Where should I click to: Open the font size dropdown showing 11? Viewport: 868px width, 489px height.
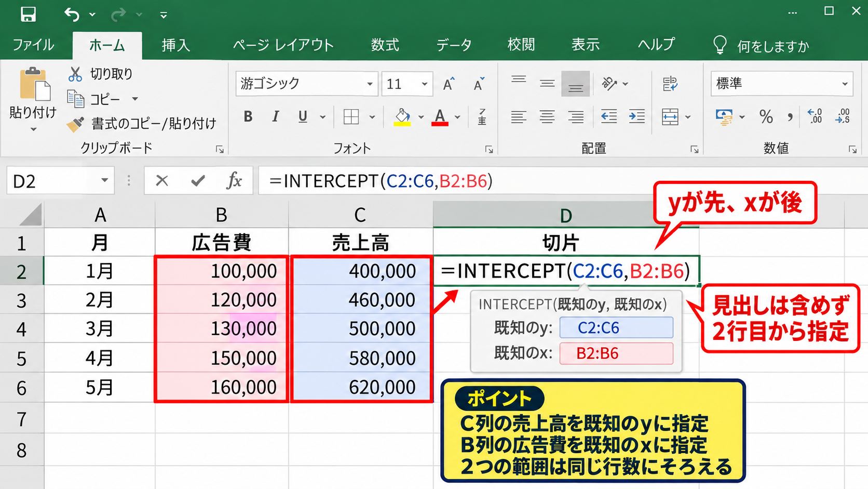(424, 84)
